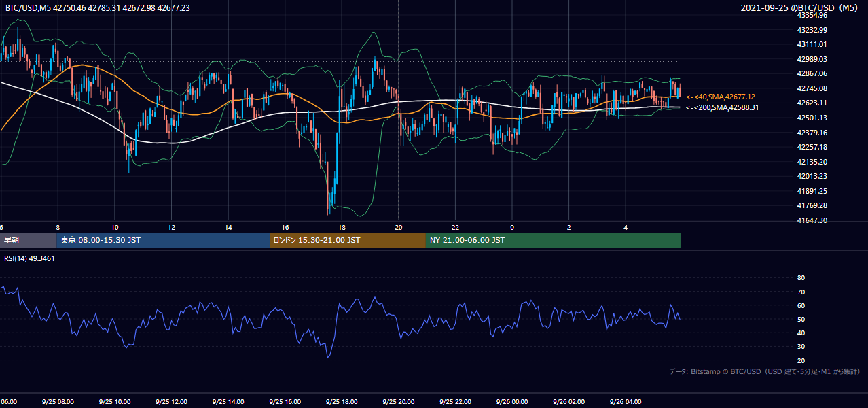The height and width of the screenshot is (408, 868).
Task: Click the RSI(14) 49.3461 indicator label
Action: [30, 258]
